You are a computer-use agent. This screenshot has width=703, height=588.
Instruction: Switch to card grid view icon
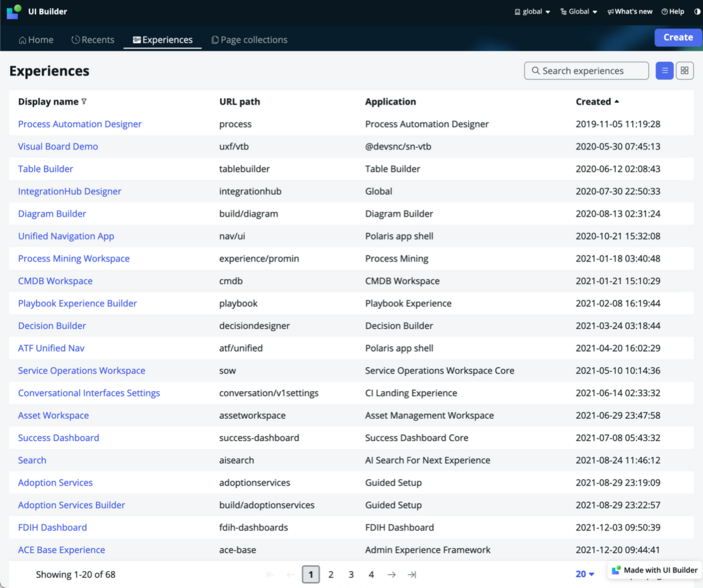685,71
